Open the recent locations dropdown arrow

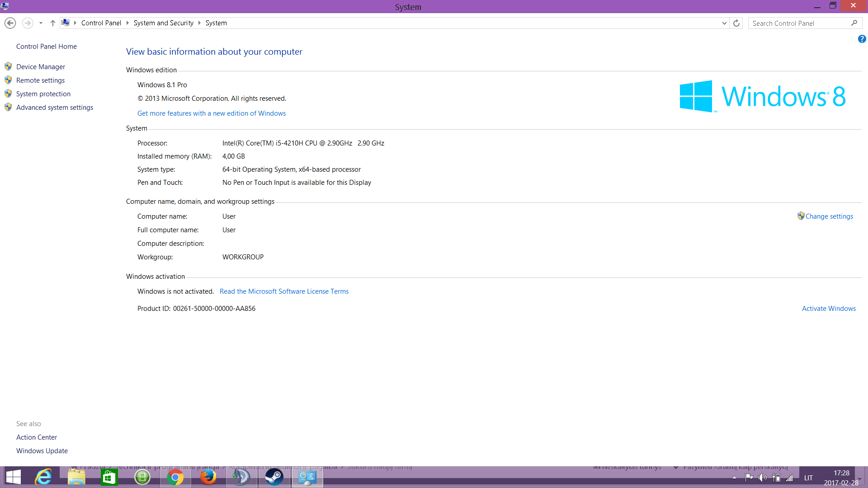(41, 23)
